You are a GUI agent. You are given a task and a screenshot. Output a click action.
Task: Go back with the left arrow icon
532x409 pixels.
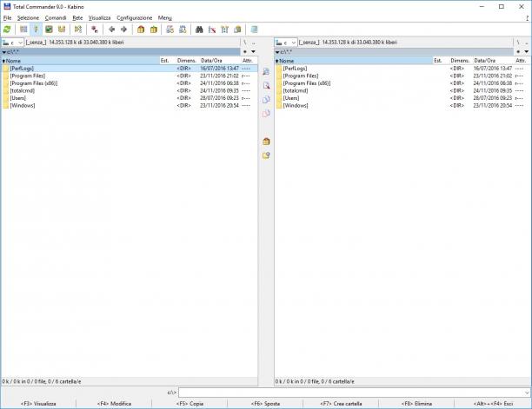(x=111, y=30)
